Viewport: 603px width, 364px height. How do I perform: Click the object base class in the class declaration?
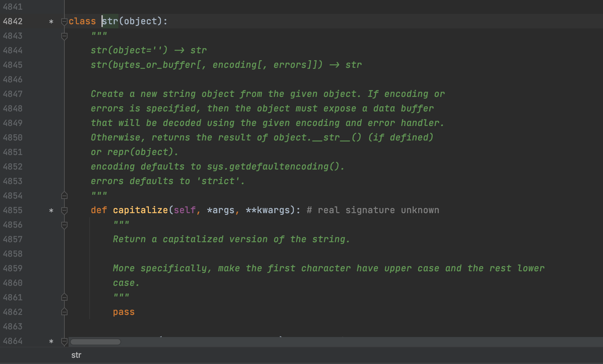pos(141,21)
